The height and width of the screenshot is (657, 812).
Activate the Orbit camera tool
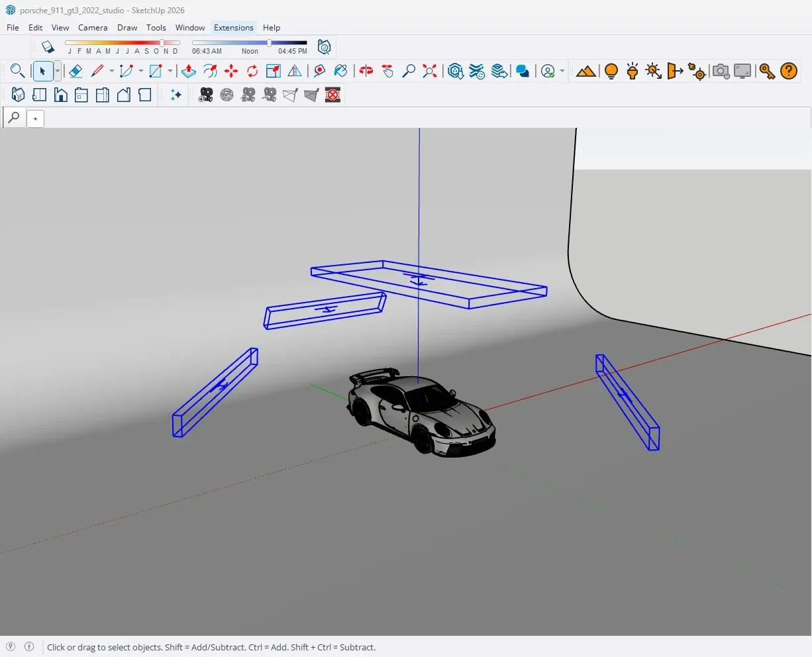click(x=366, y=71)
